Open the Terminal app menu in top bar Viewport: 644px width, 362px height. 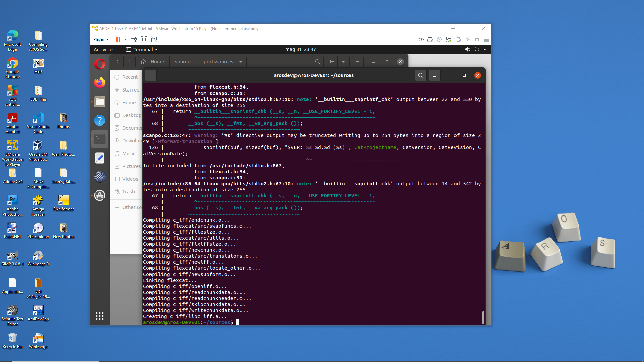pyautogui.click(x=142, y=49)
